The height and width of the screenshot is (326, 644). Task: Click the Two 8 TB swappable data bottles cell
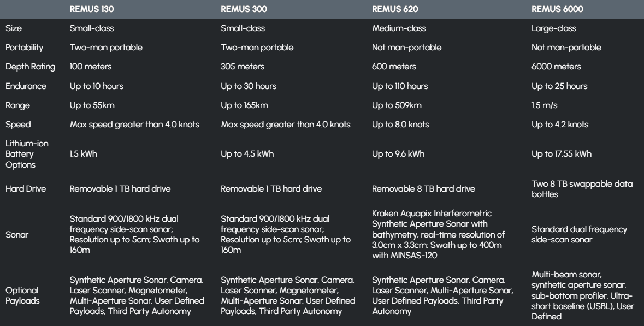582,189
